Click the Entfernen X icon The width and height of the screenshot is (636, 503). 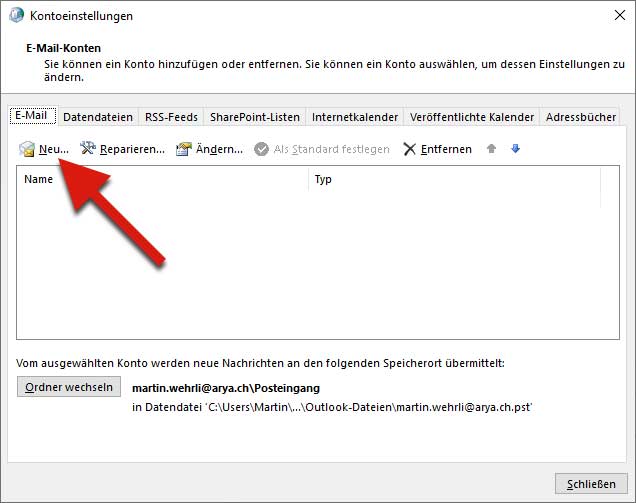pyautogui.click(x=410, y=149)
